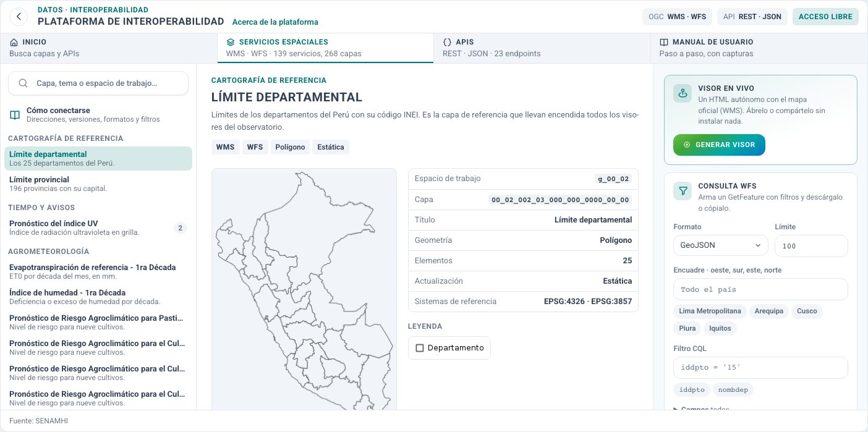Choose the Arequipa preset

(x=768, y=311)
